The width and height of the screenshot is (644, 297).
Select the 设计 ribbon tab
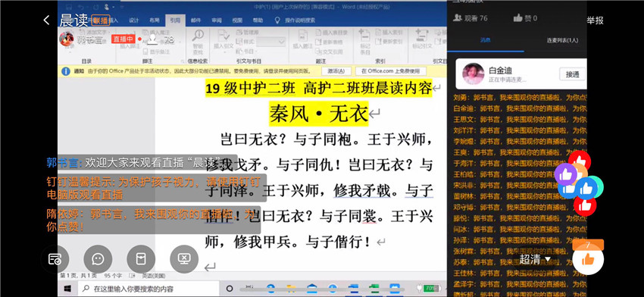[x=134, y=20]
